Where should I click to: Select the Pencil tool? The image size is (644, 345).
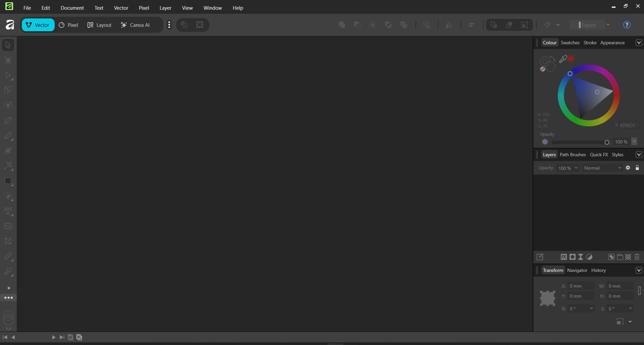click(8, 136)
